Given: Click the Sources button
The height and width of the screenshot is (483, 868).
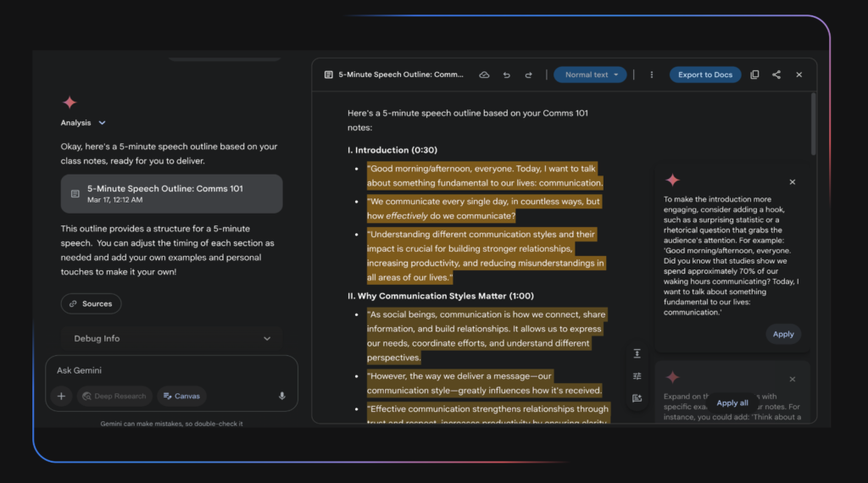Looking at the screenshot, I should [x=91, y=303].
